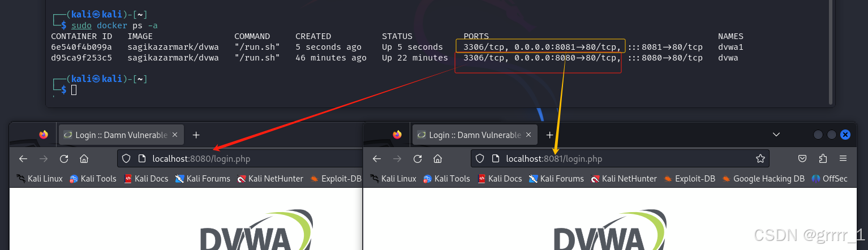Viewport: 868px width, 250px height.
Task: Click the terminal cursor at empty prompt
Action: tap(74, 90)
